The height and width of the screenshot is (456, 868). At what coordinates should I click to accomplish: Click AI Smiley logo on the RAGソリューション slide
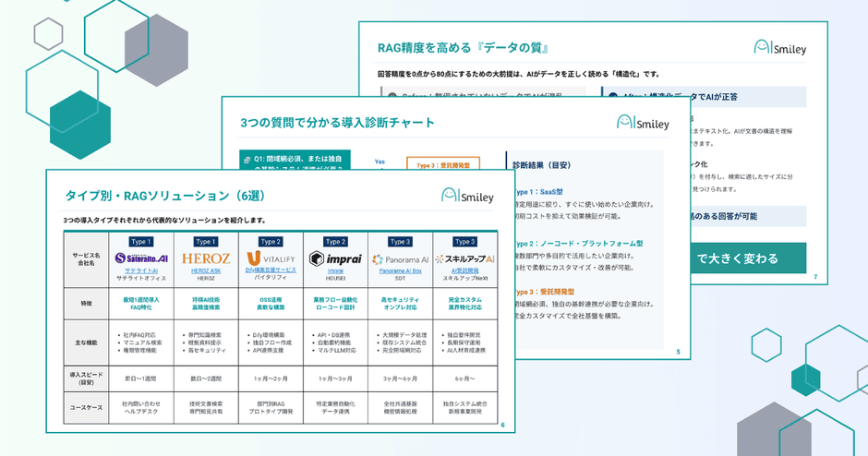[x=467, y=196]
